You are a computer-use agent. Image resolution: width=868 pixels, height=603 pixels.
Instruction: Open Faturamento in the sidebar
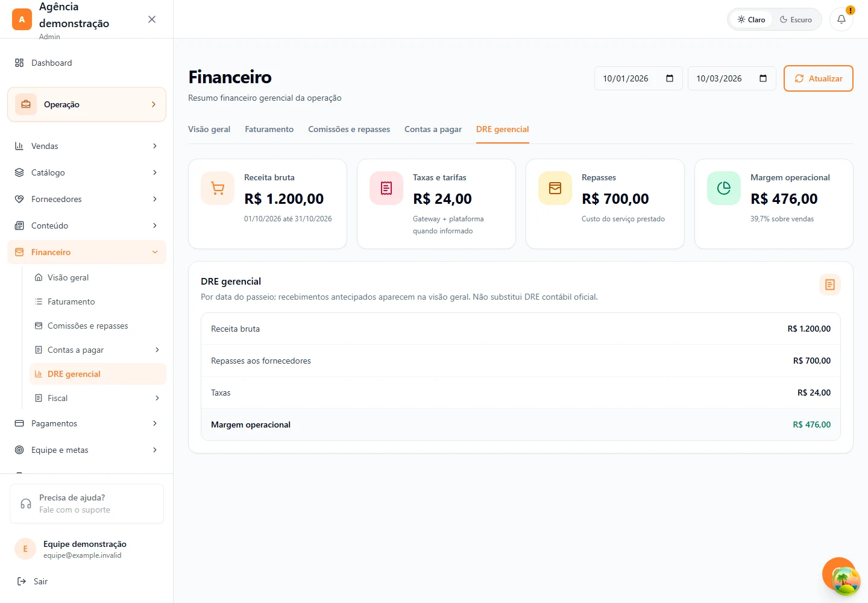coord(98,301)
